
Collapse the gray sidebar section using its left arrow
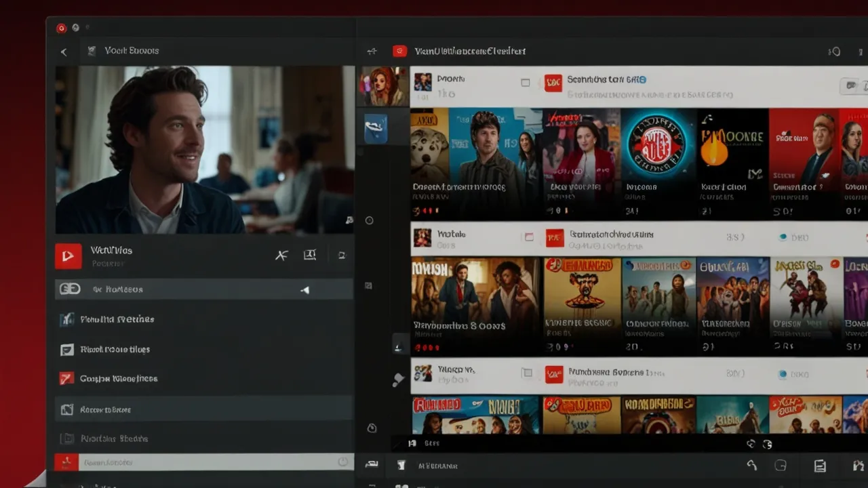[305, 289]
